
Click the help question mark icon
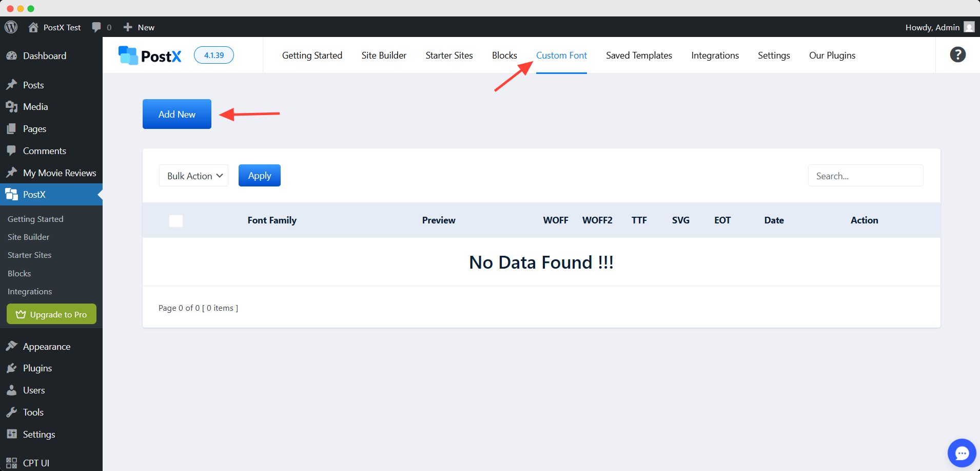(x=957, y=54)
